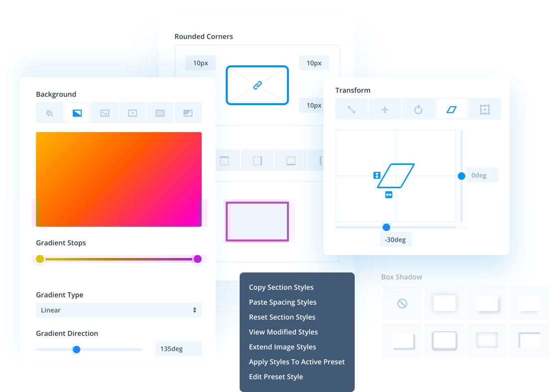The width and height of the screenshot is (553, 392).
Task: Select the background pattern tab icon
Action: click(x=160, y=113)
